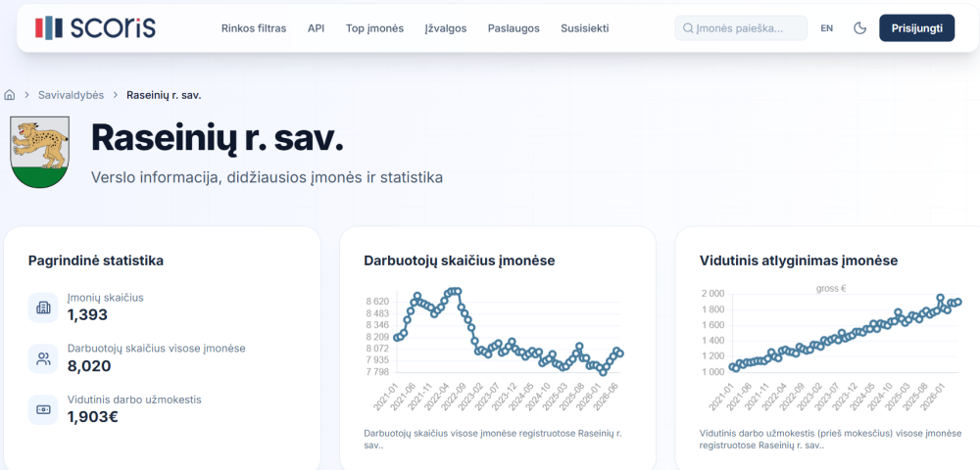Select the value 1,903€

coord(92,417)
